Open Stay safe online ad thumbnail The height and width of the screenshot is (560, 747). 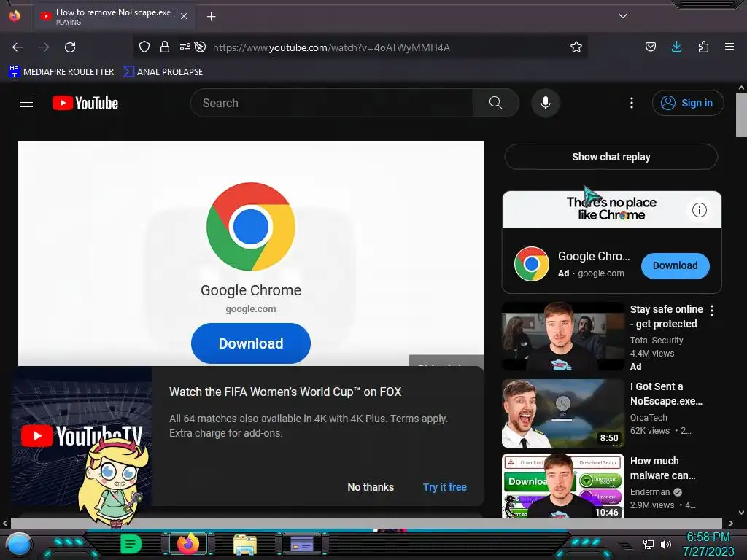coord(563,336)
